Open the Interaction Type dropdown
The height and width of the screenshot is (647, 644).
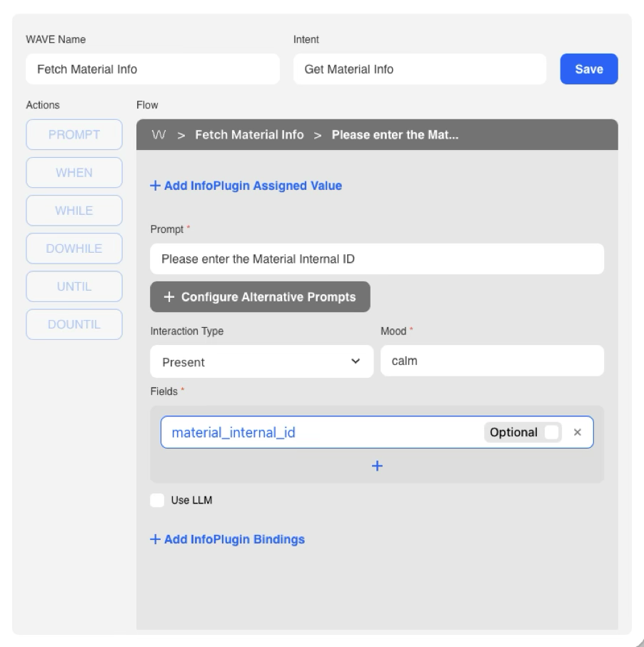coord(261,362)
